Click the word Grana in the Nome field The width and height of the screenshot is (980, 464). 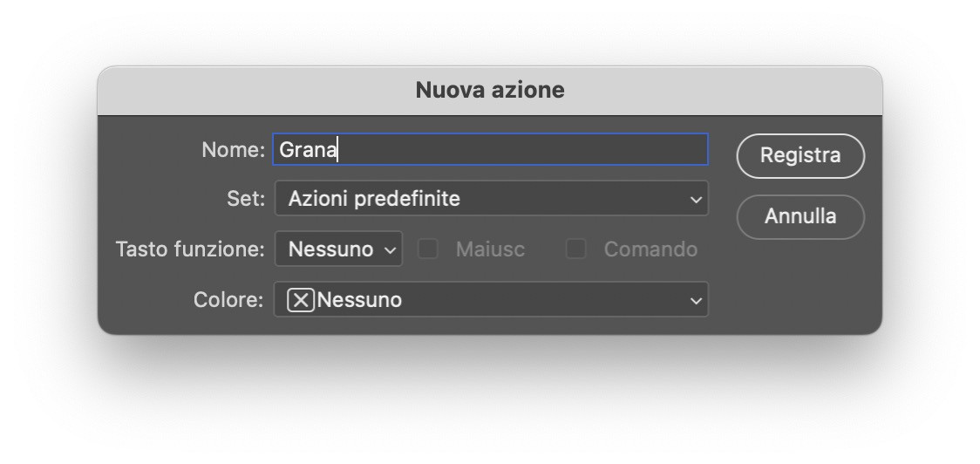(307, 150)
